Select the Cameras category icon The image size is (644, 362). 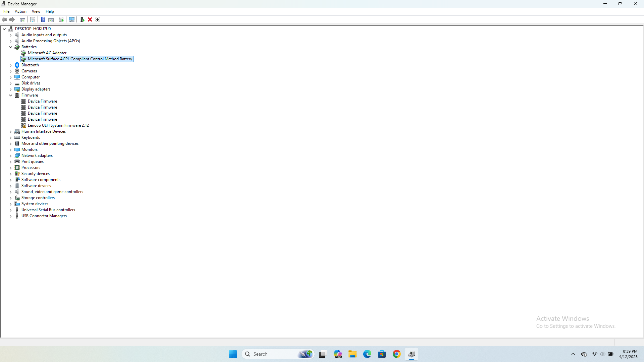(x=17, y=71)
